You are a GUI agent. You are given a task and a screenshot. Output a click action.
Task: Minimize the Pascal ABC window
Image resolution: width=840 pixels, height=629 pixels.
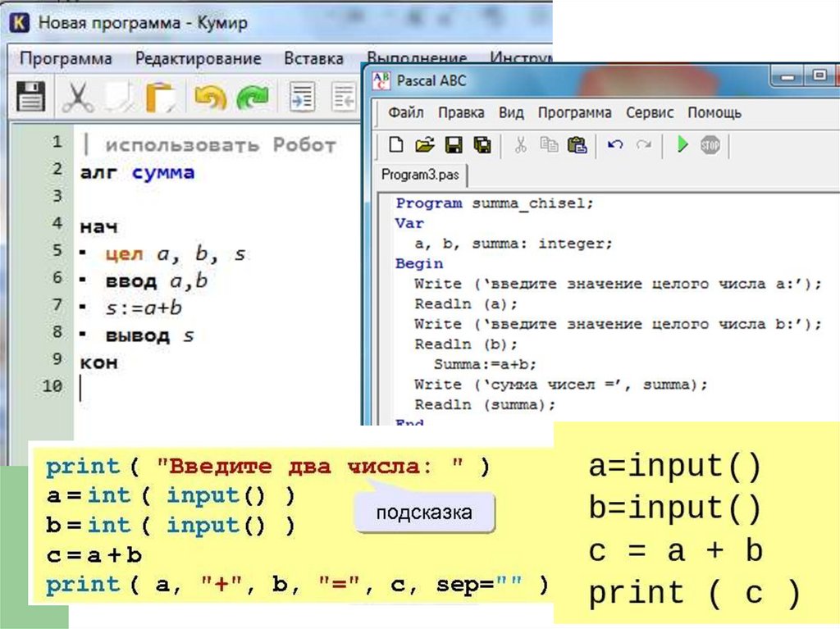(787, 77)
